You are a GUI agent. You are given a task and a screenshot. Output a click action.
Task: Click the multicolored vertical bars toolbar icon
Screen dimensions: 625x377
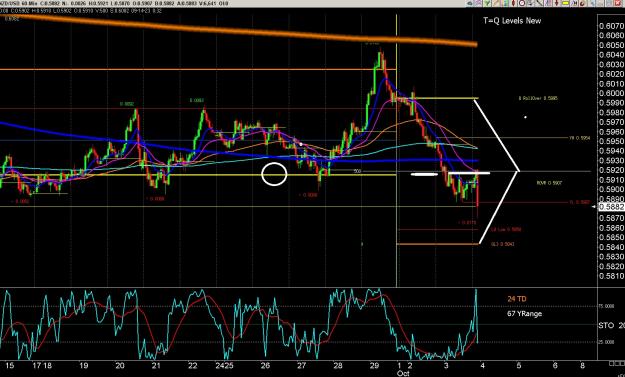coord(504,3)
